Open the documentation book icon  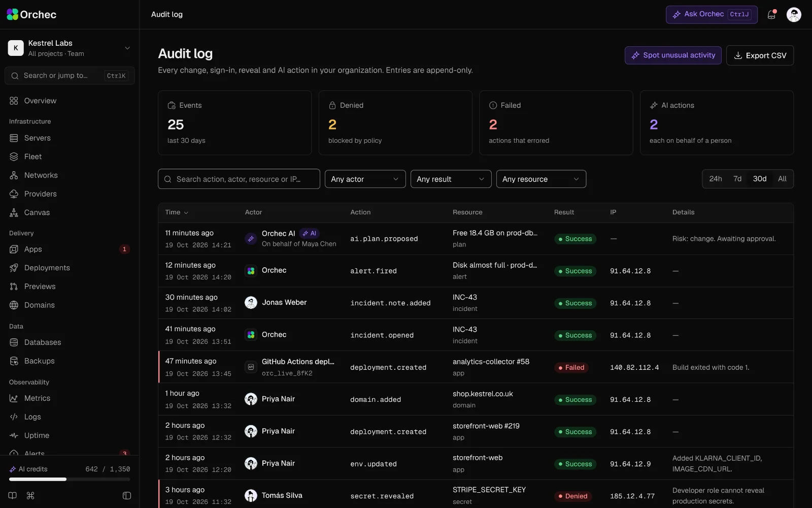click(x=13, y=495)
